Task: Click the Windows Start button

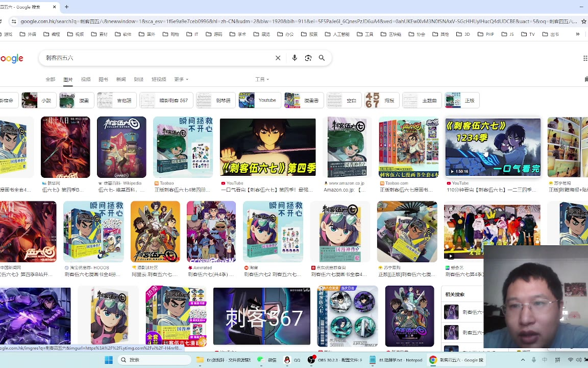Action: [109, 360]
